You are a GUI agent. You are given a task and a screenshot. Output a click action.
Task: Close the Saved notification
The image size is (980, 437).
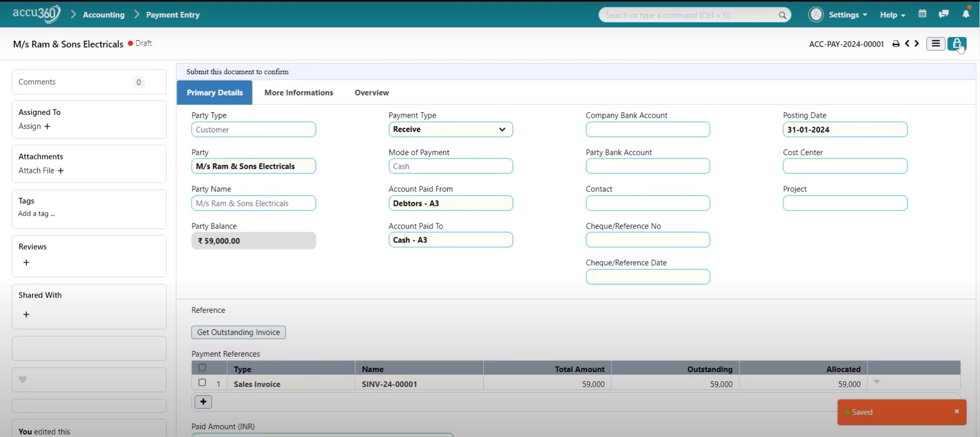(957, 411)
